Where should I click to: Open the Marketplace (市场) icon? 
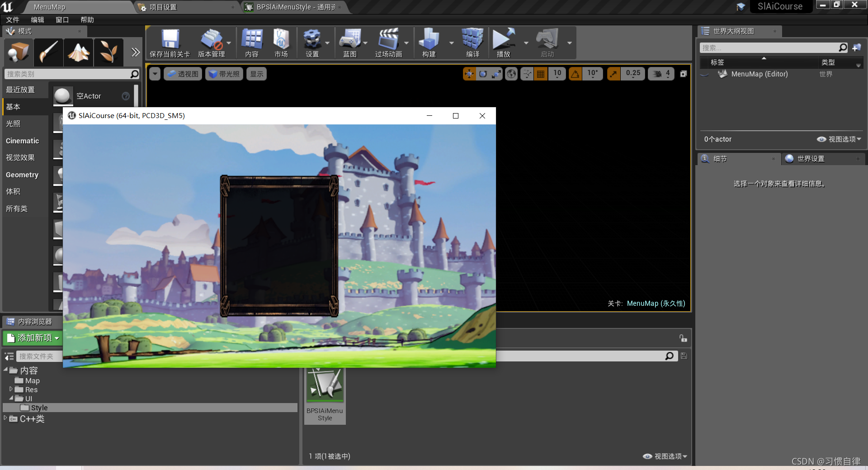tap(281, 43)
